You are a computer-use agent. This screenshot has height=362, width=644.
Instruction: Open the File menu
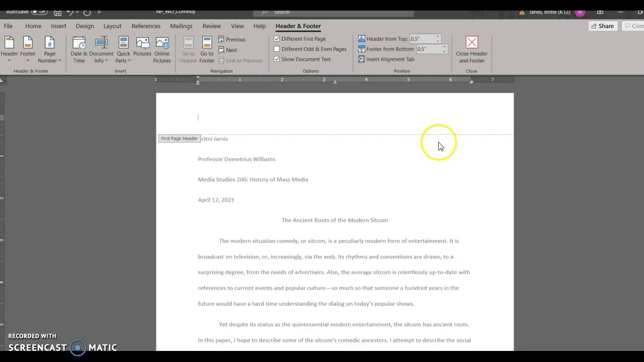(x=8, y=26)
